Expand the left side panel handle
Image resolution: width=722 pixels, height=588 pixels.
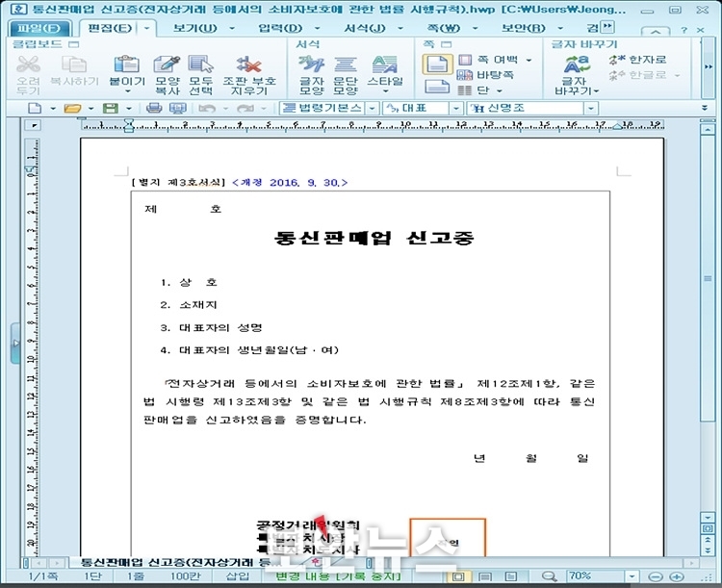click(x=15, y=344)
